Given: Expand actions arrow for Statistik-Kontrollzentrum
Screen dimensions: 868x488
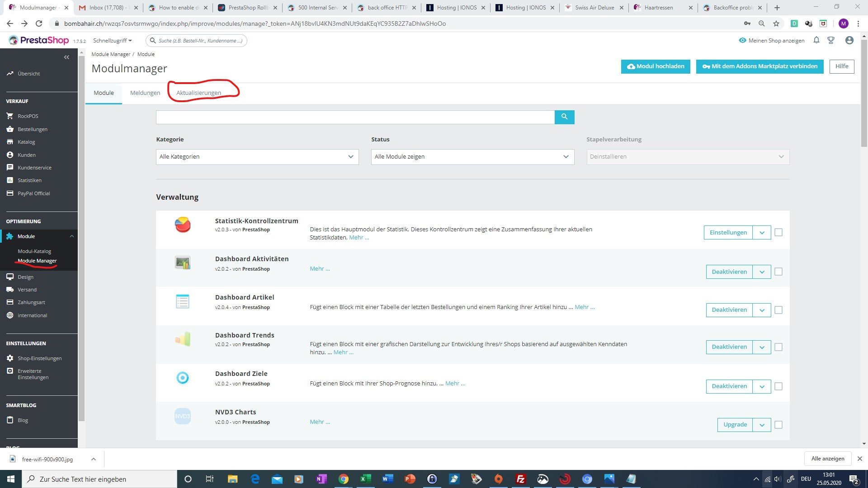Looking at the screenshot, I should (762, 233).
